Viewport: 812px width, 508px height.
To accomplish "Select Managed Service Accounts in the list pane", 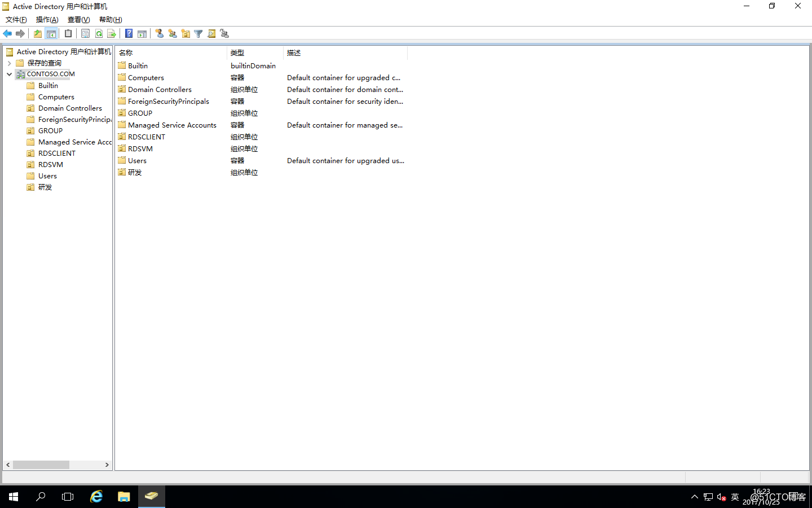I will pyautogui.click(x=261, y=125).
